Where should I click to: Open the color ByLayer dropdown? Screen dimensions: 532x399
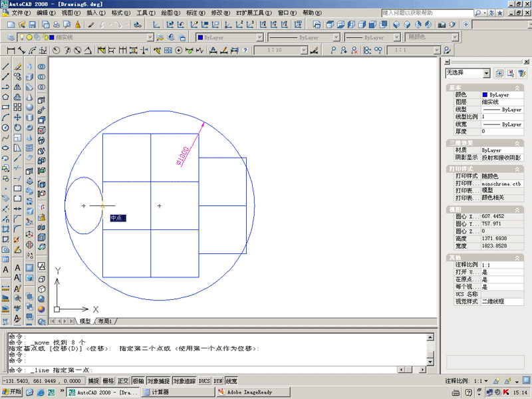(x=260, y=37)
